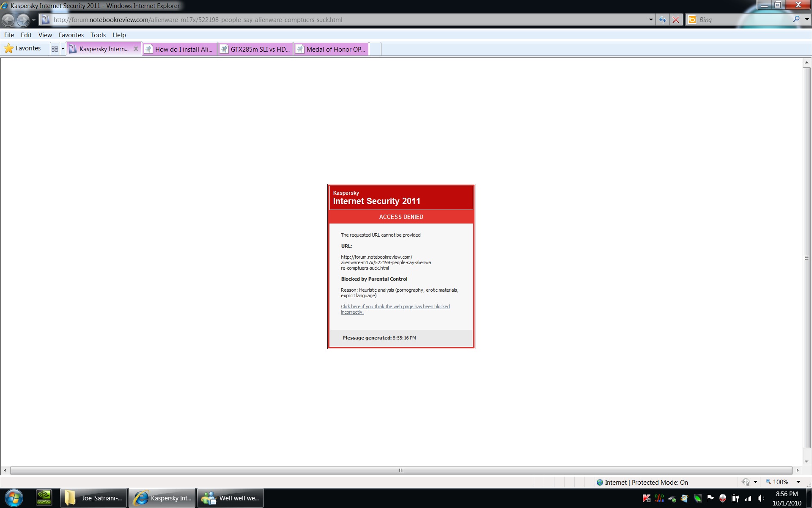Click the Action Center flag tray icon
The image size is (812, 508).
pos(710,498)
